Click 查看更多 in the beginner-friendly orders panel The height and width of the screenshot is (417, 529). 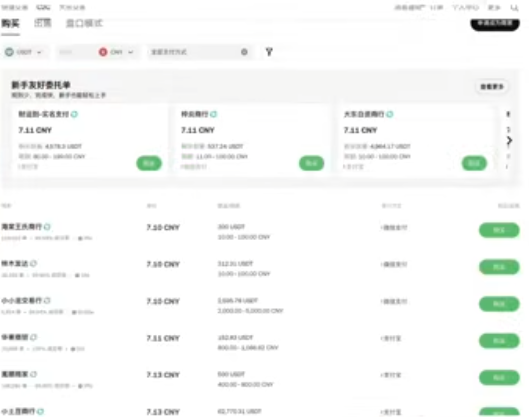[492, 87]
